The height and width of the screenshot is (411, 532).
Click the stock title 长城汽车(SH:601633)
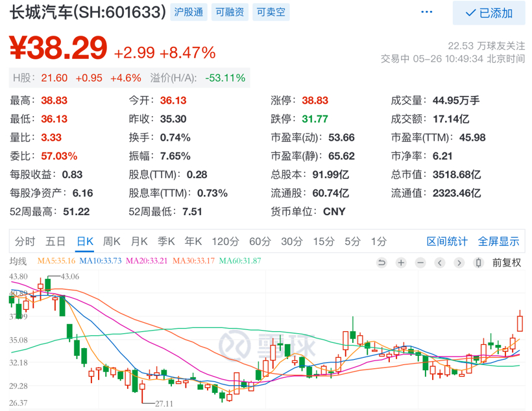(88, 12)
